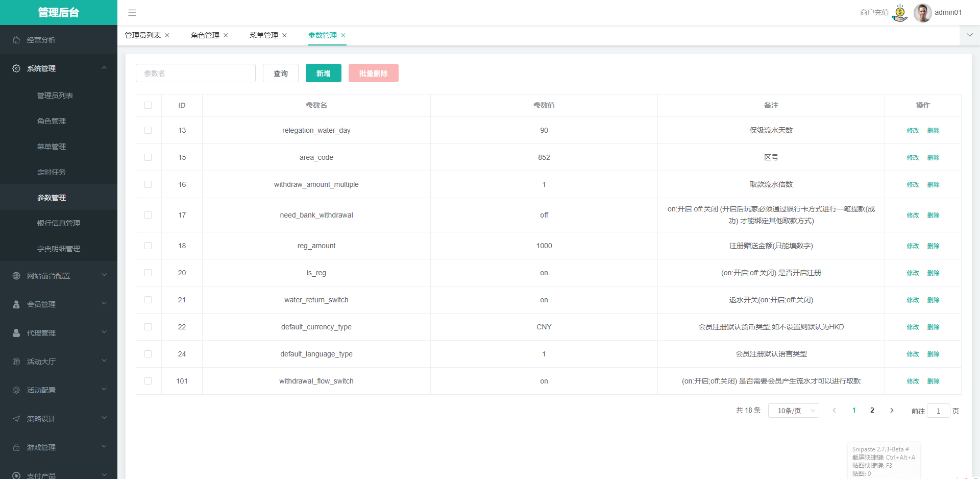Click the person icon for 代理管理
Image resolution: width=980 pixels, height=479 pixels.
pyautogui.click(x=16, y=333)
